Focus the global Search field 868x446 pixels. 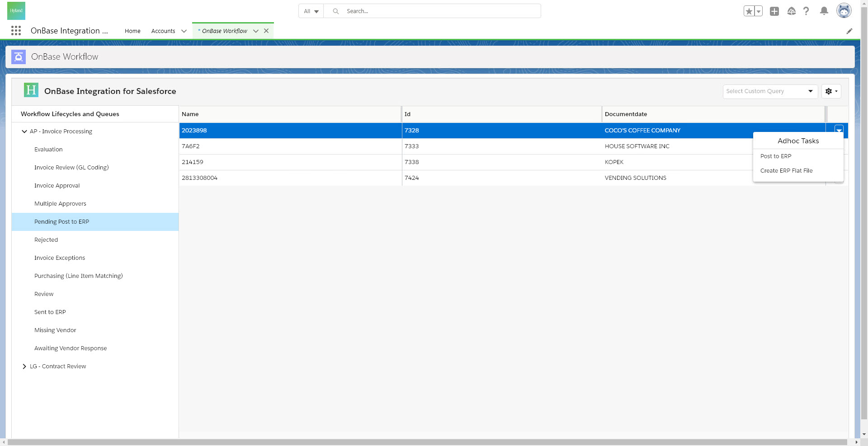coord(441,11)
